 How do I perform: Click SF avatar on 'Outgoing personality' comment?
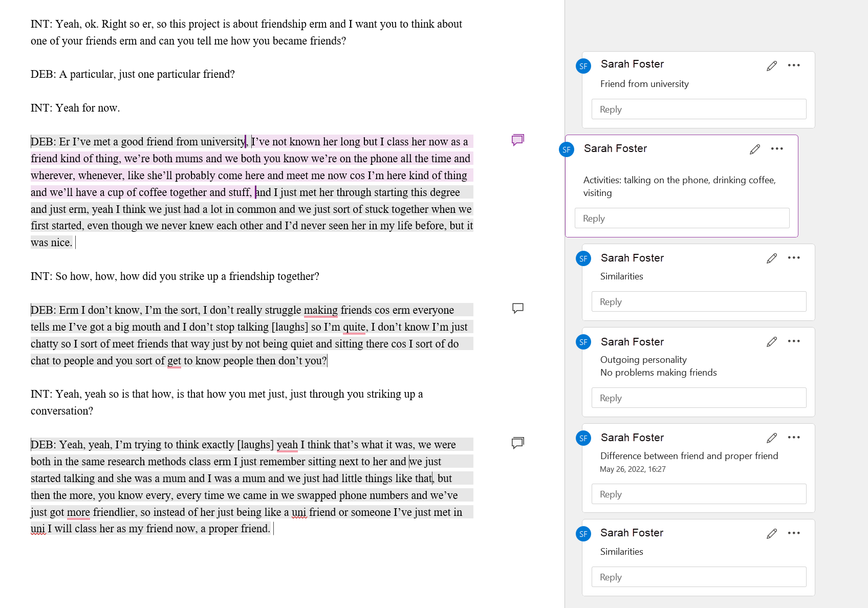(583, 342)
